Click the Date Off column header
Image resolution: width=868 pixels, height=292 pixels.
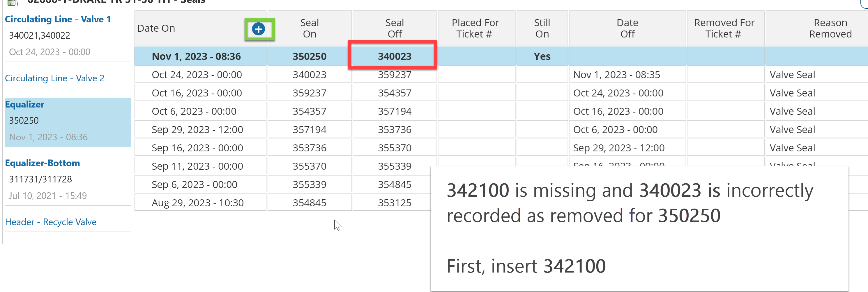pyautogui.click(x=627, y=28)
